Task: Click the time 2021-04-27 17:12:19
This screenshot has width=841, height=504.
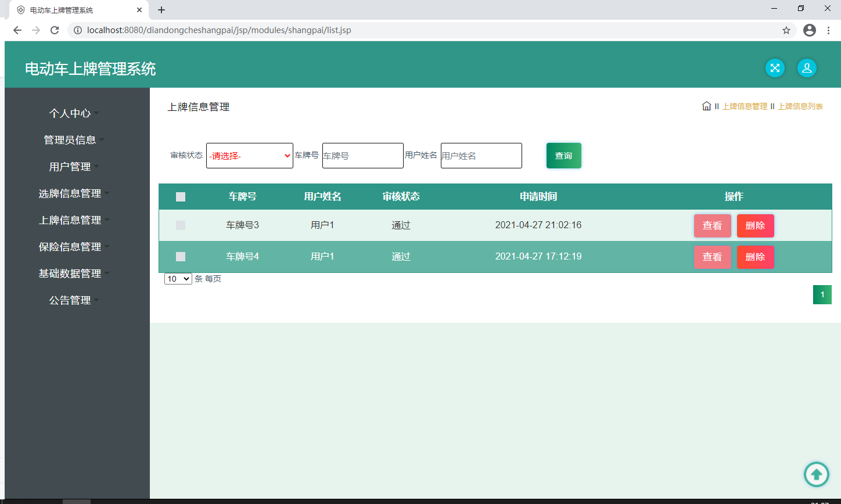Action: click(x=538, y=257)
